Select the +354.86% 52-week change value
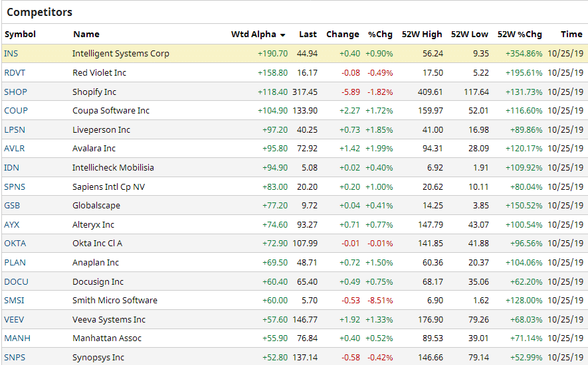 pyautogui.click(x=524, y=54)
